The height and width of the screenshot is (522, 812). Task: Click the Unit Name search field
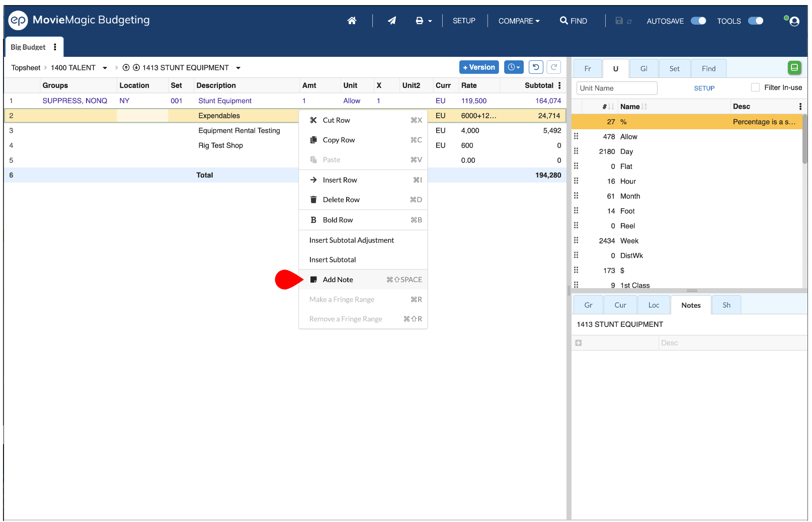[x=617, y=88]
